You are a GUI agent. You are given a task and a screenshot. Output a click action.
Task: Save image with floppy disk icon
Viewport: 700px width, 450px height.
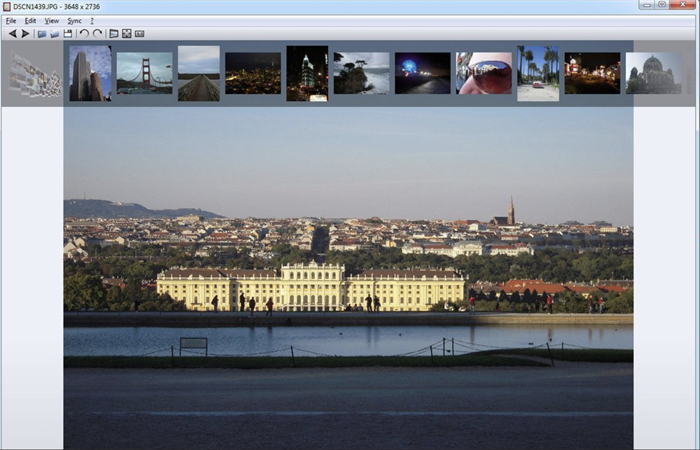68,33
